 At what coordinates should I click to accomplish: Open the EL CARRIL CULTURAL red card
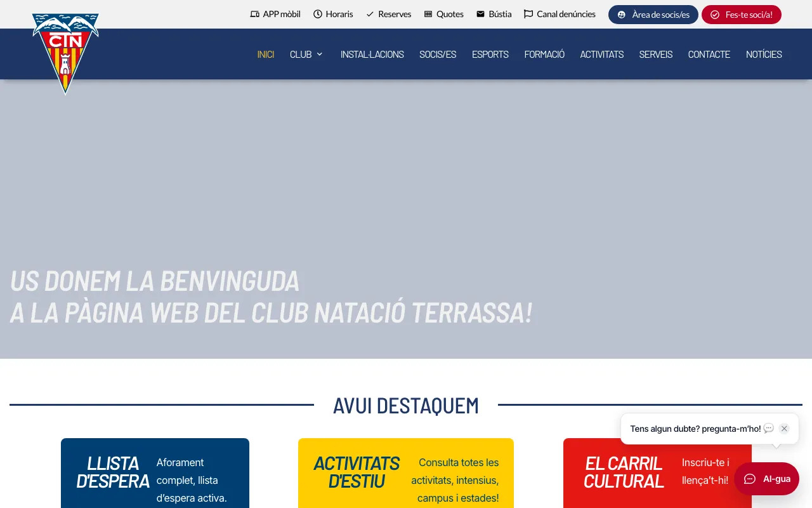tap(657, 473)
